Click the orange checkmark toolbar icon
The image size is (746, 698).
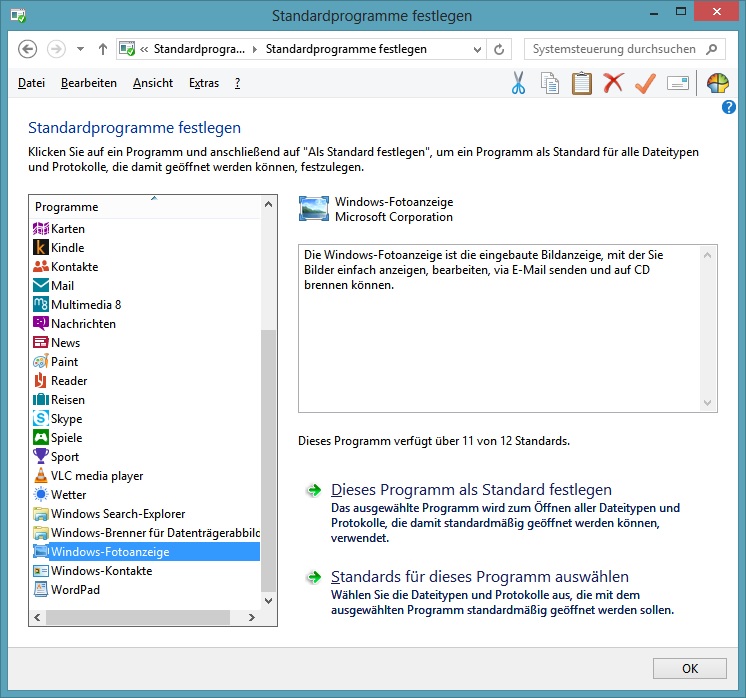click(645, 83)
